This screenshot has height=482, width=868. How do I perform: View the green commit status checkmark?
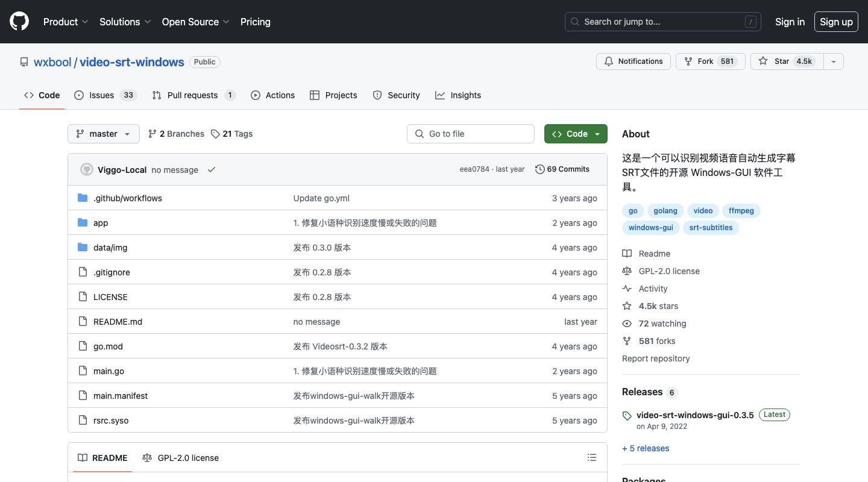[212, 170]
